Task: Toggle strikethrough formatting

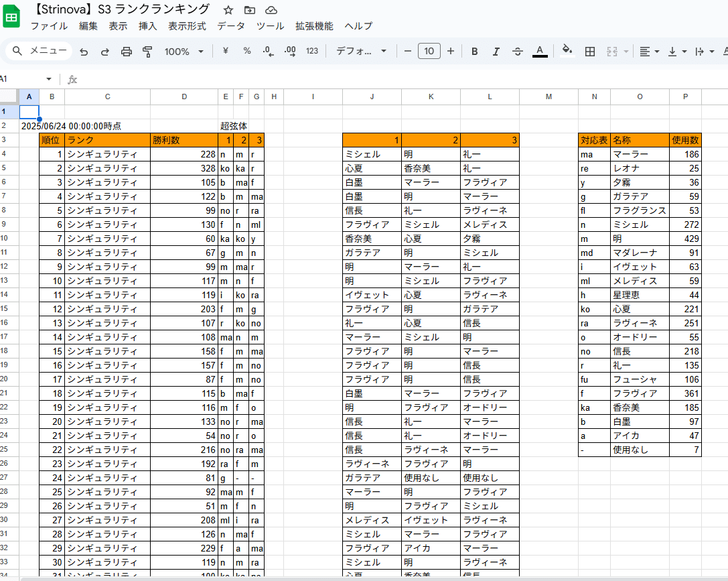Action: click(518, 51)
